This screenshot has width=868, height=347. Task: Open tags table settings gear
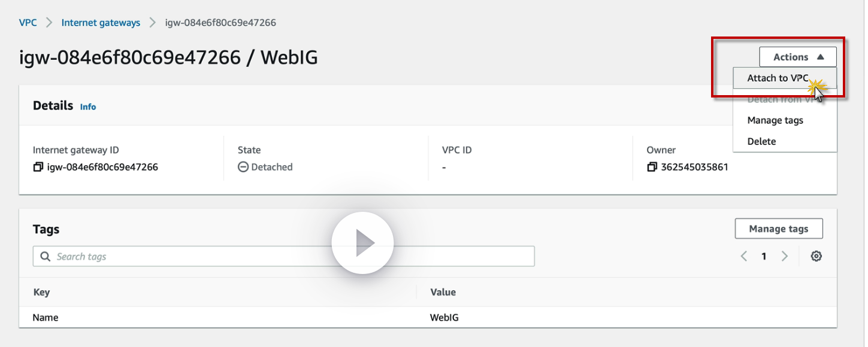tap(816, 256)
